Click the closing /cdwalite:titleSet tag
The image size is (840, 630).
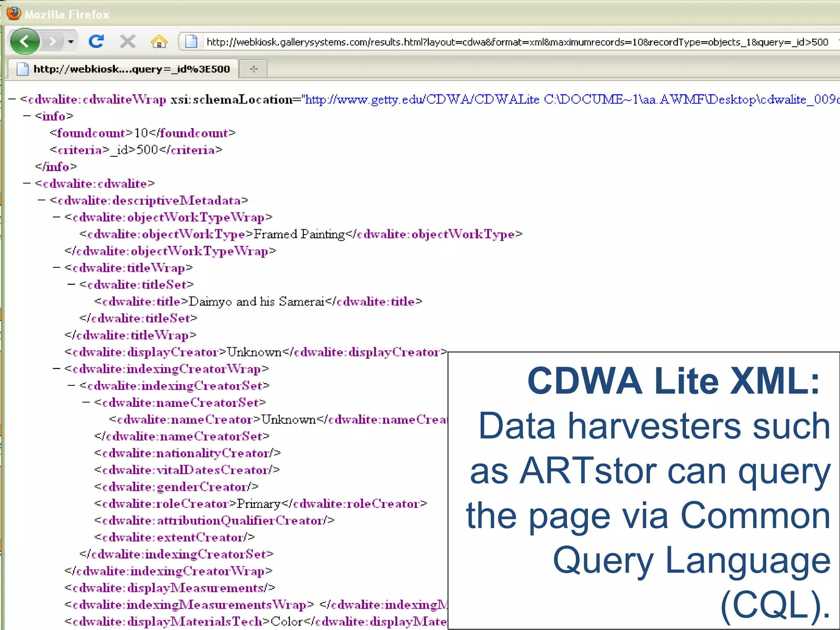139,318
